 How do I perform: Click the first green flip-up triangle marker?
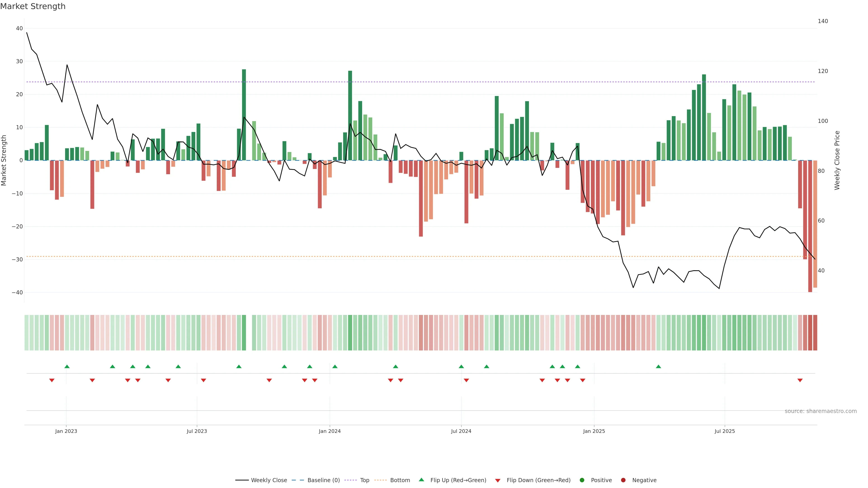[67, 366]
